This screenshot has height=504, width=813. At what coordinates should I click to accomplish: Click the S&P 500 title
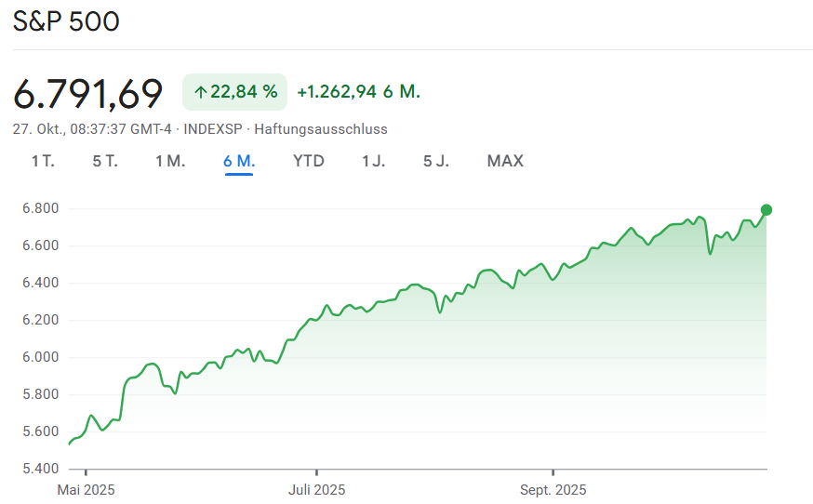66,21
